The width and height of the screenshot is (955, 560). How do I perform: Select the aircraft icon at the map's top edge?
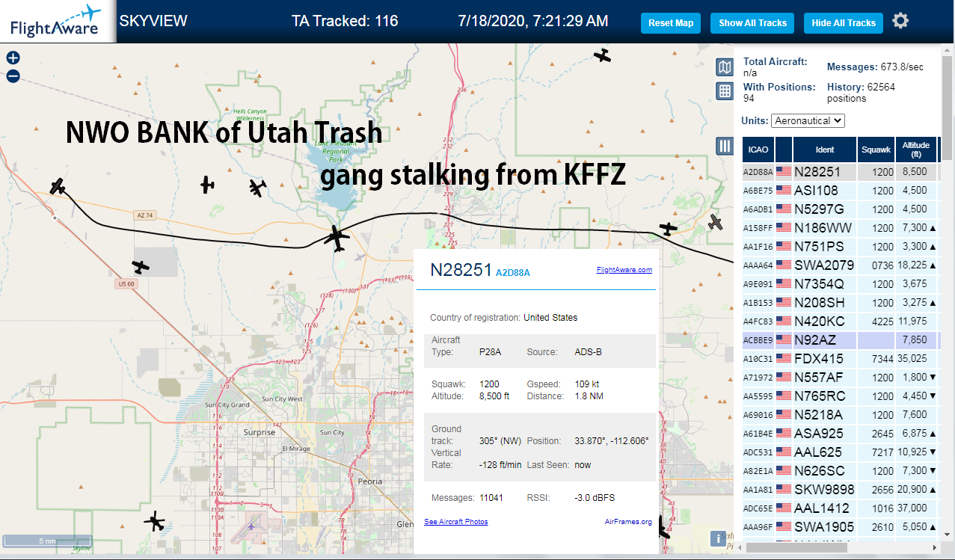tap(602, 55)
